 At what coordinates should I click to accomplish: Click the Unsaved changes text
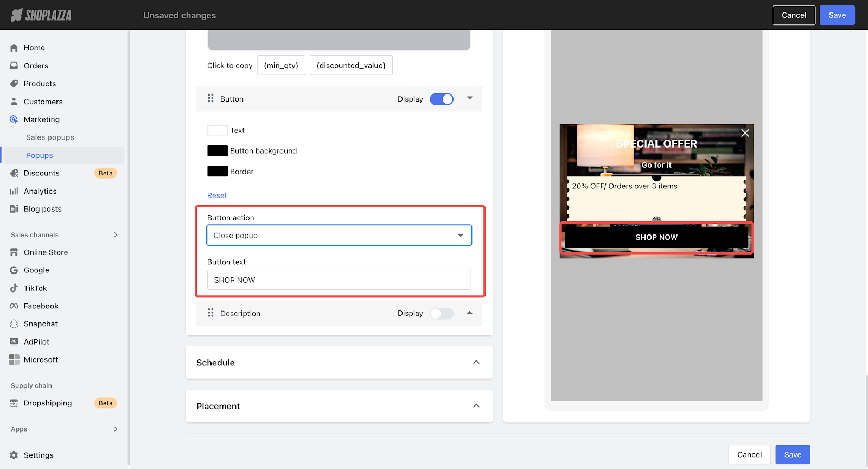[x=180, y=15]
